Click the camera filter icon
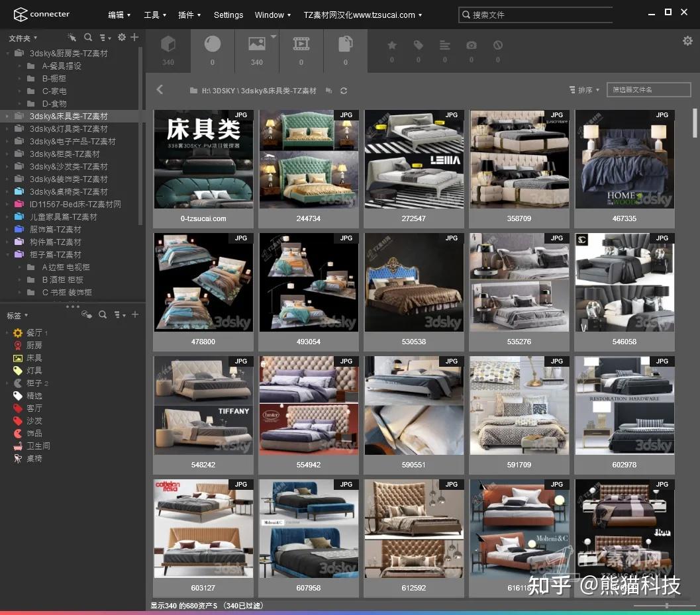This screenshot has width=700, height=615. pos(471,46)
